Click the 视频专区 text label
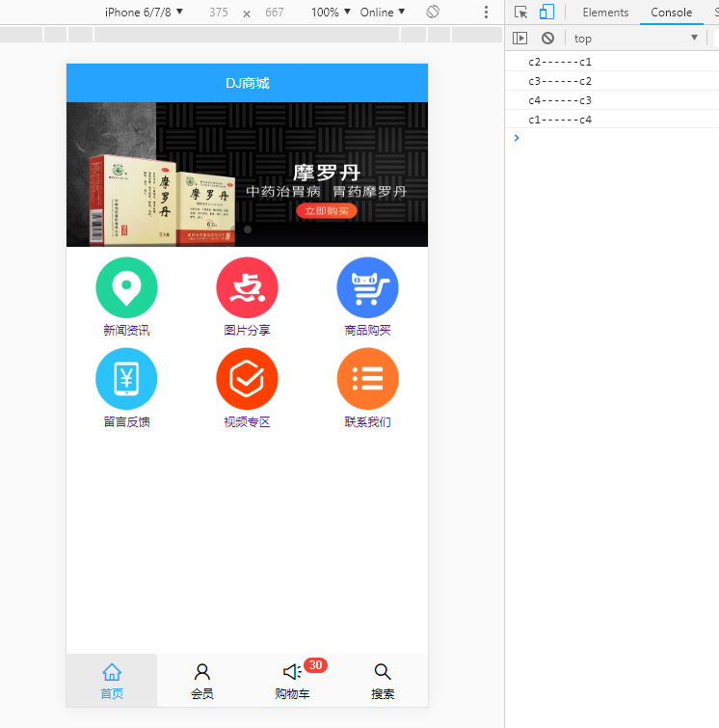 pos(247,421)
